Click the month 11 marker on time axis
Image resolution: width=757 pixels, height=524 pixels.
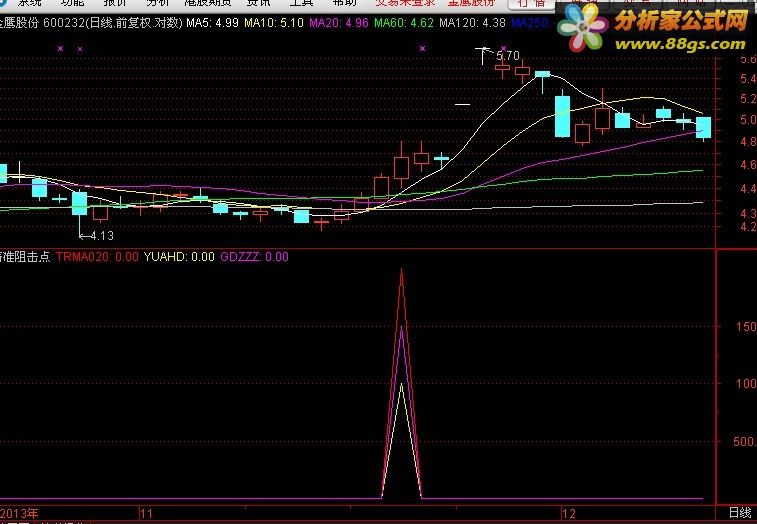click(146, 513)
